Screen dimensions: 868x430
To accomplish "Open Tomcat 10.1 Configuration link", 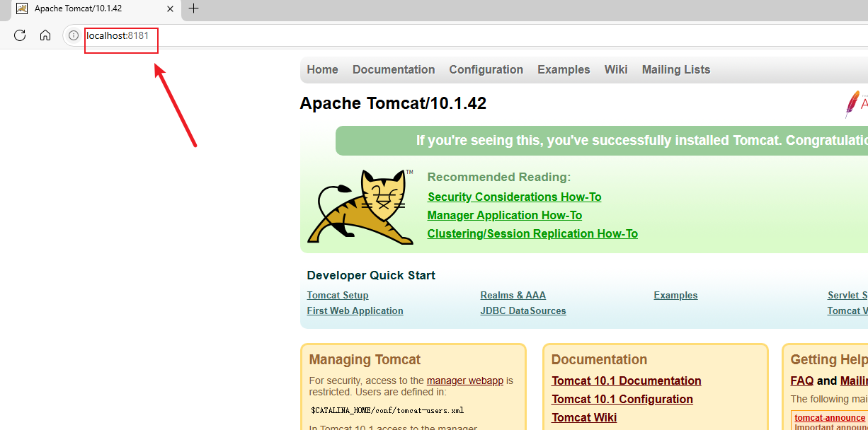I will pos(622,399).
